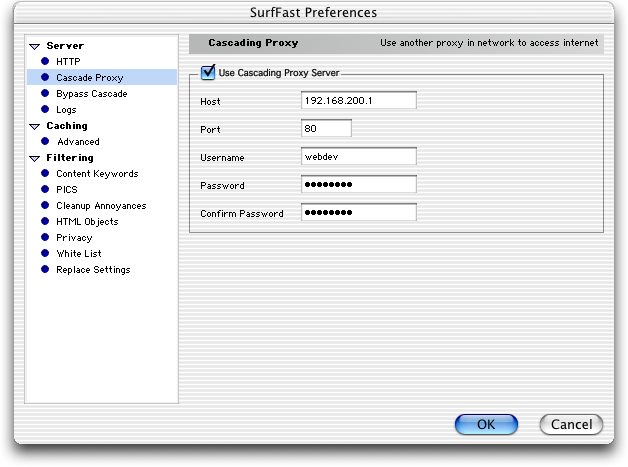Click the Username input field
This screenshot has height=467, width=628.
(x=359, y=156)
